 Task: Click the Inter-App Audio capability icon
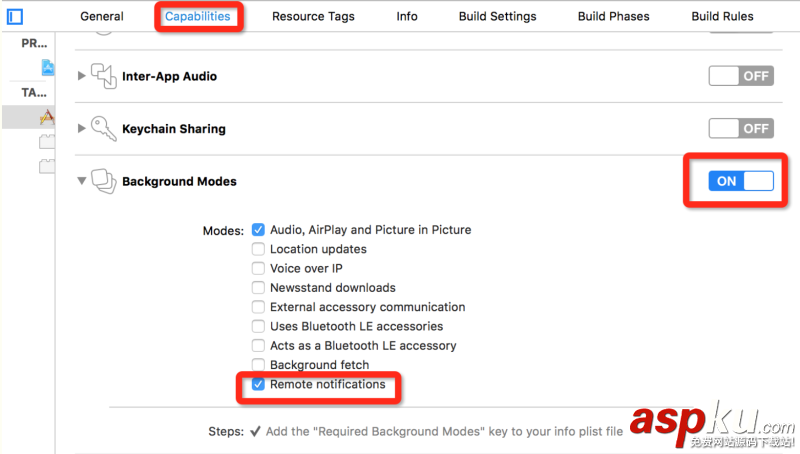point(104,76)
